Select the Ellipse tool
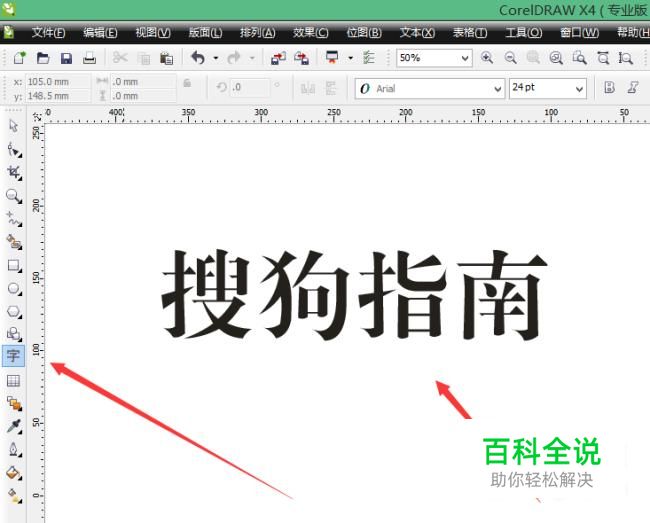This screenshot has height=523, width=650. click(14, 289)
